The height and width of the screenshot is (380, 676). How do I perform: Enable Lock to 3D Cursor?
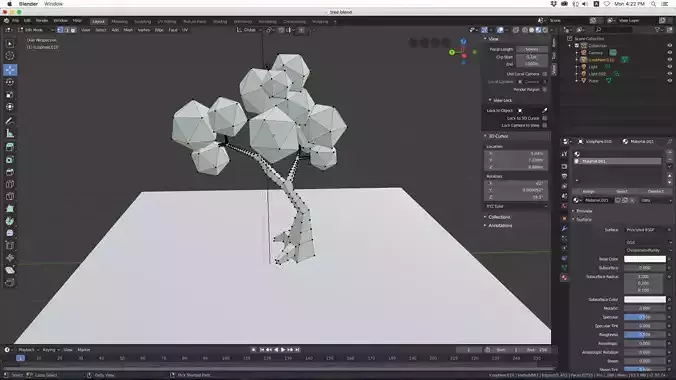click(545, 118)
